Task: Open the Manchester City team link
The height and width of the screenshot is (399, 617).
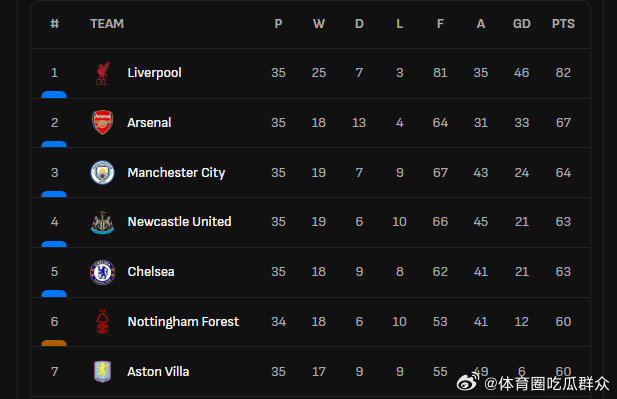Action: (x=176, y=173)
